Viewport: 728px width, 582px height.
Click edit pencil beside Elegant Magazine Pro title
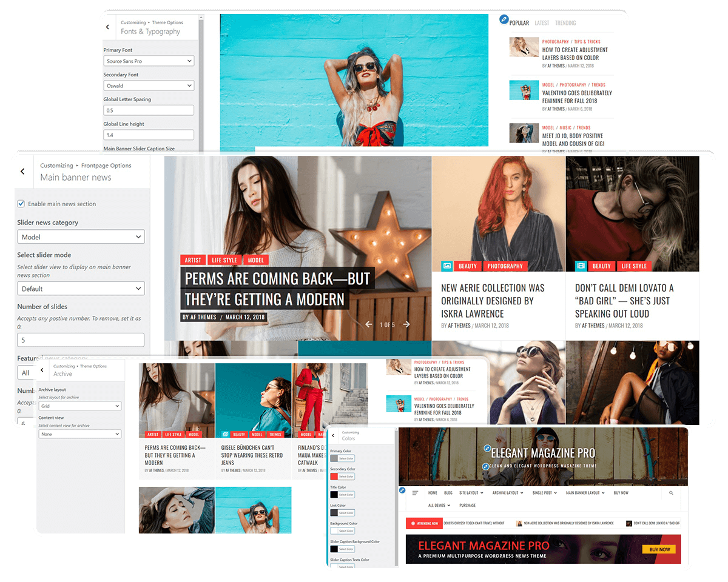click(487, 449)
